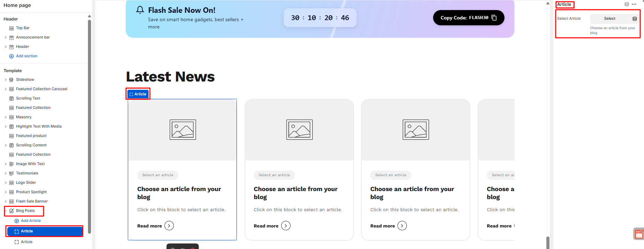
Task: Click the blue Article tag above card
Action: point(138,94)
